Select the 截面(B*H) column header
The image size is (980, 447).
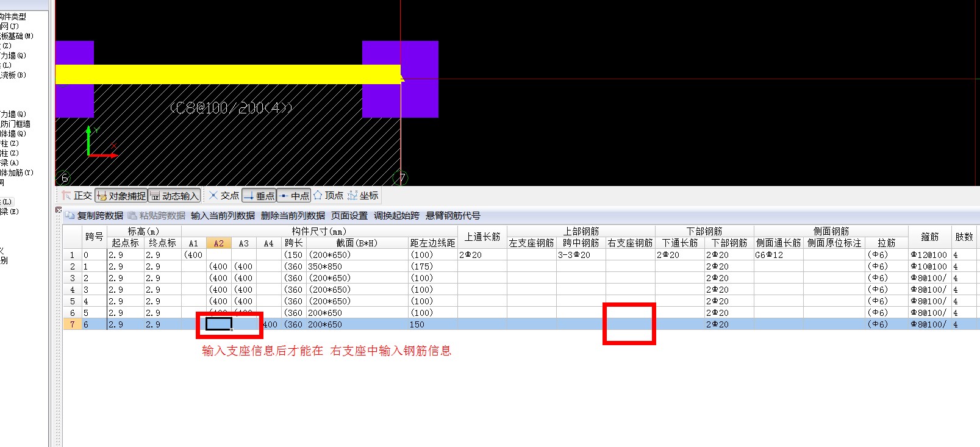(357, 243)
